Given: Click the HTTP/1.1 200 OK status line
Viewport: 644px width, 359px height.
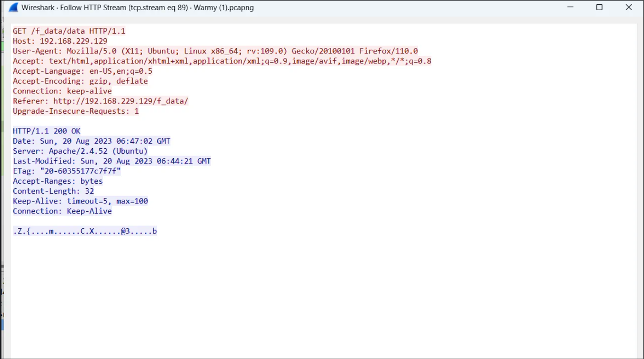Looking at the screenshot, I should pos(46,132).
